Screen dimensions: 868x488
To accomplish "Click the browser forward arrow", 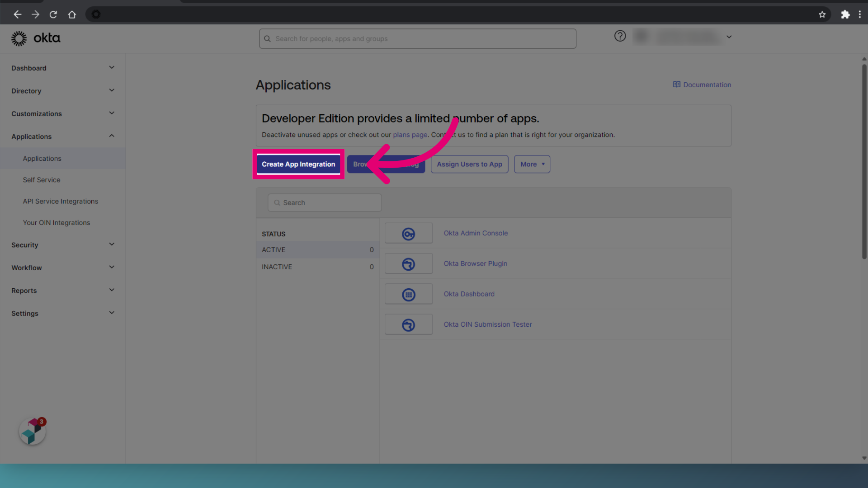I will tap(35, 14).
